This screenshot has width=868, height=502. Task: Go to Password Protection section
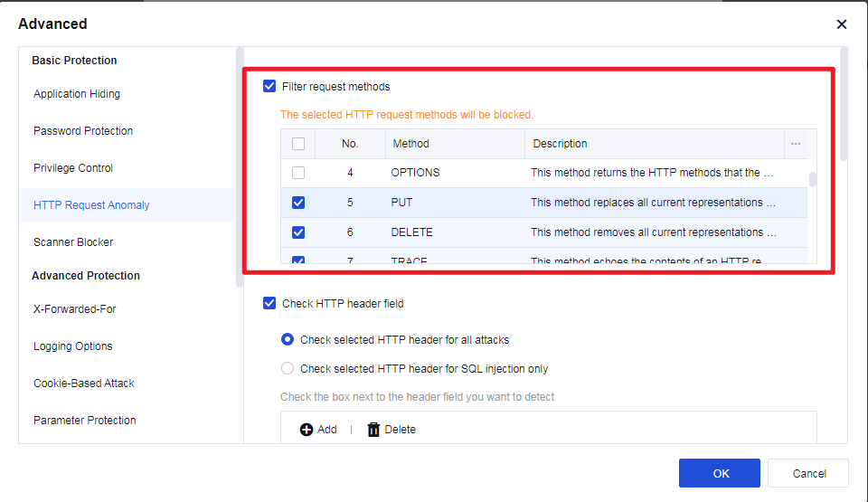pos(83,131)
